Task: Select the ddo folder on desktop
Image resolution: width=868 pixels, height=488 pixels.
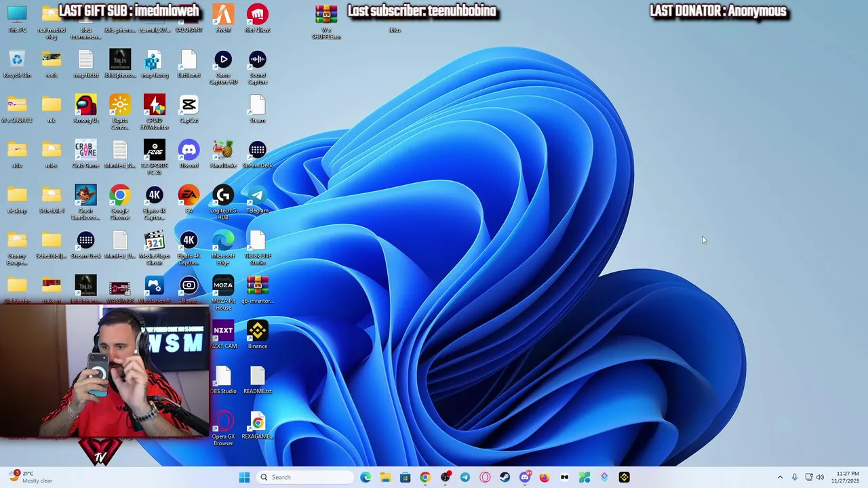Action: (x=17, y=155)
